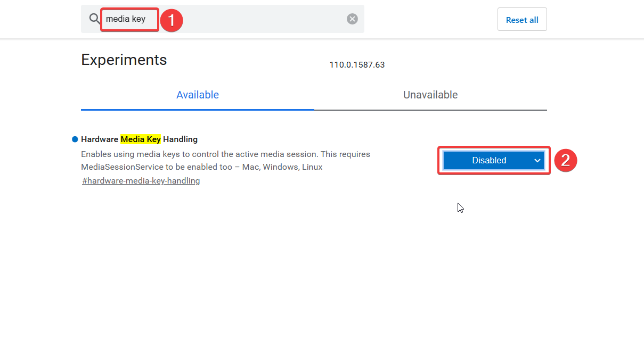Screen dimensions: 644x340
Task: Click the magnifying glass search icon
Action: pyautogui.click(x=94, y=19)
